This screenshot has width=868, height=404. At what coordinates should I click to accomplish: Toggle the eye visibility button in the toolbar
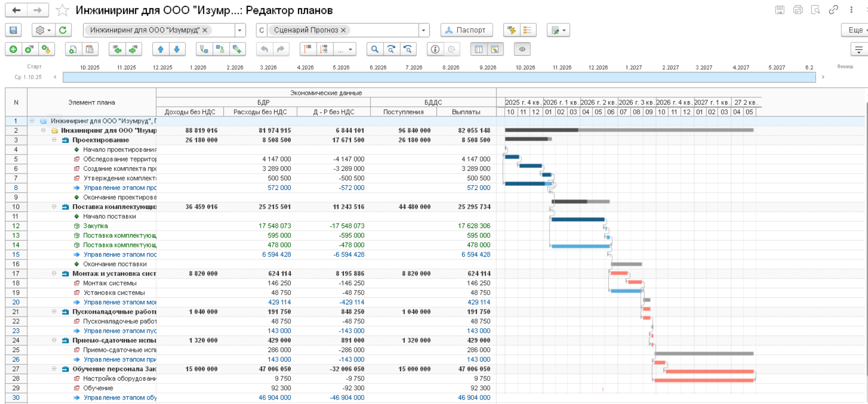click(x=522, y=49)
